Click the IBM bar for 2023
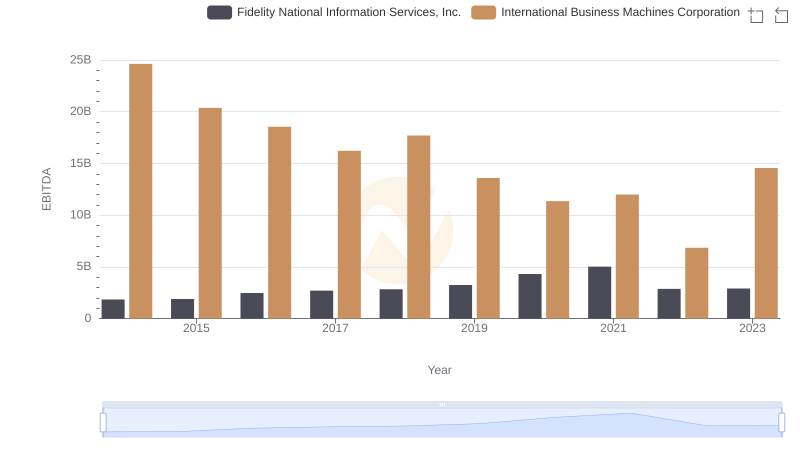 tap(766, 243)
